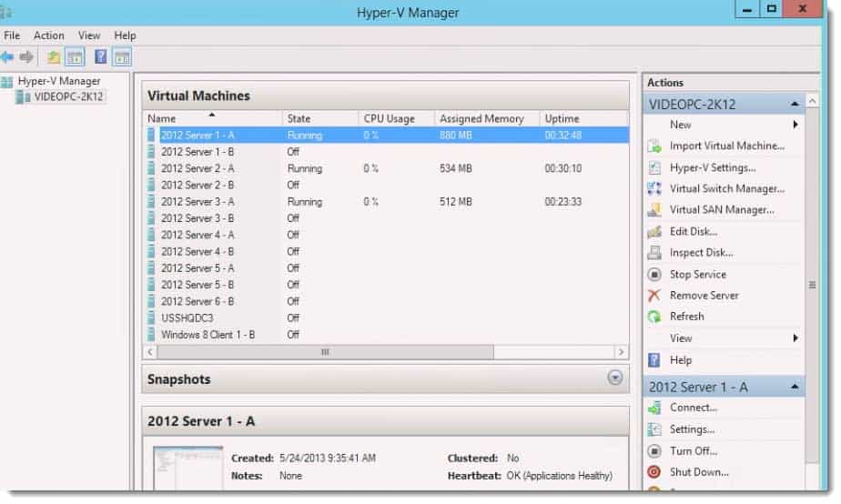
Task: Select the 2012 Server 6 - B row
Action: (386, 301)
